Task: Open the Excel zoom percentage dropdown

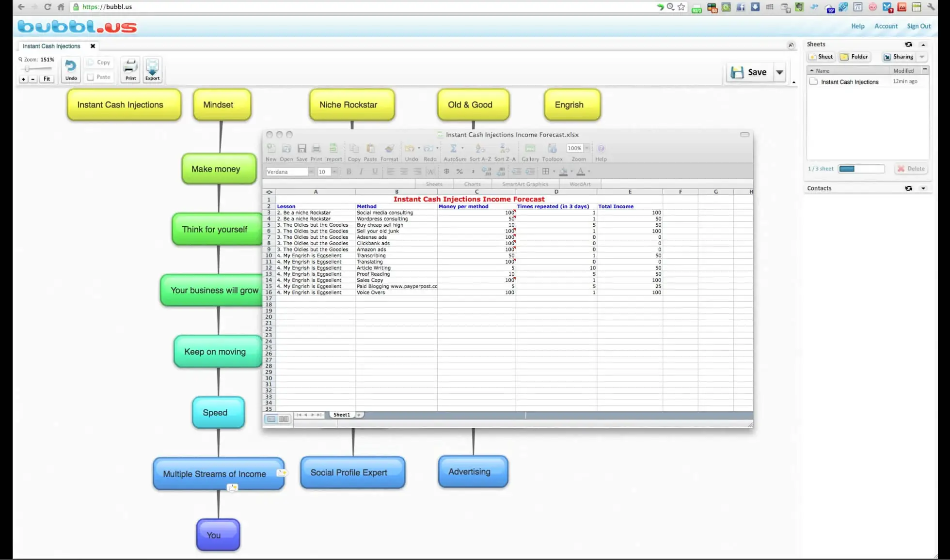Action: pos(586,148)
